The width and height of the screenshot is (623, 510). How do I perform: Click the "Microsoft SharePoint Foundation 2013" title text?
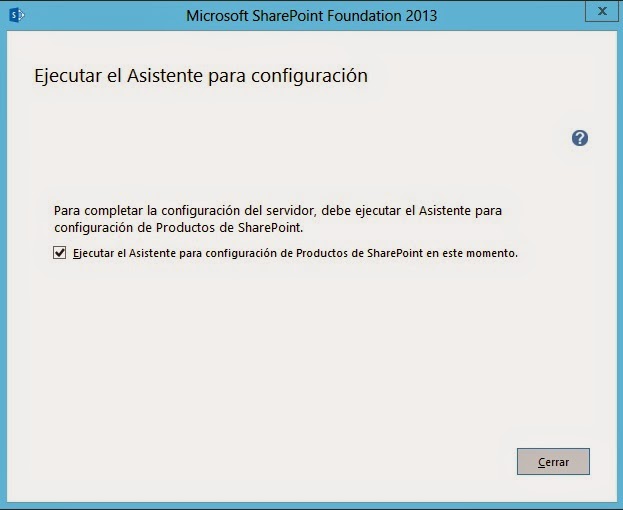tap(311, 16)
